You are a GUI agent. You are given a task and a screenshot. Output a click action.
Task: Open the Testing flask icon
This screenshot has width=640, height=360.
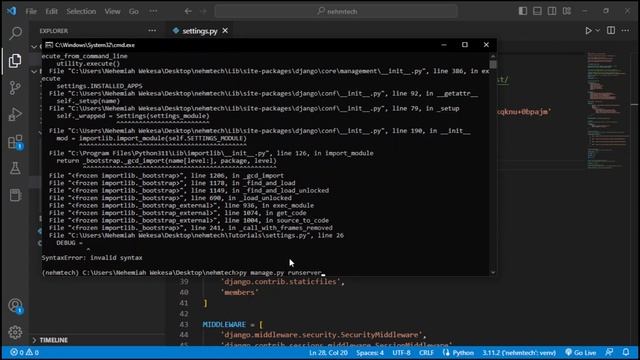click(x=15, y=168)
